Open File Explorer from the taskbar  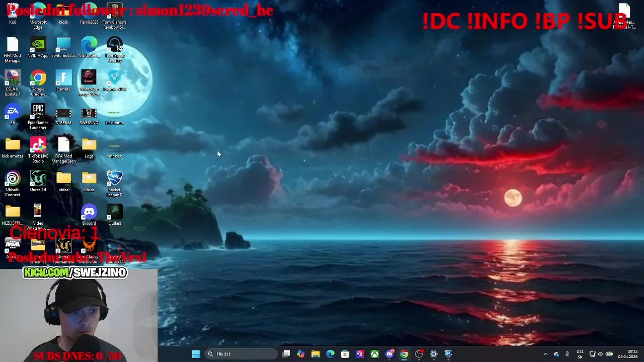(315, 354)
